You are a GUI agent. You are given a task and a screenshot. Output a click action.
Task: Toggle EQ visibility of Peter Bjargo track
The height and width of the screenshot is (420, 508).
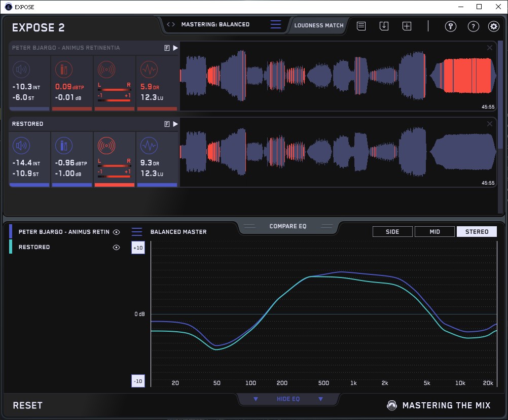[116, 232]
